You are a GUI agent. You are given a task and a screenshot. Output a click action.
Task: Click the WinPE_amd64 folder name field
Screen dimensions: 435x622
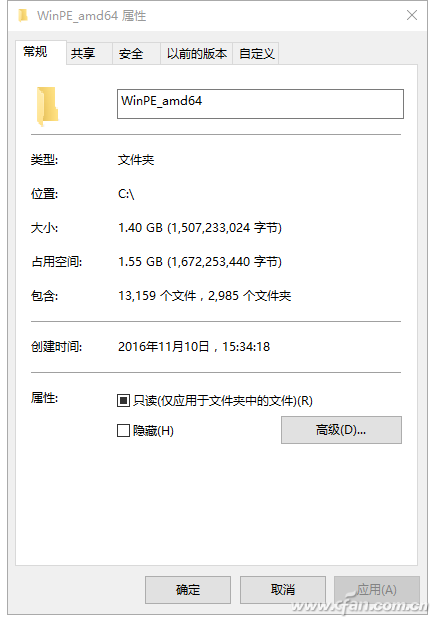pos(260,104)
